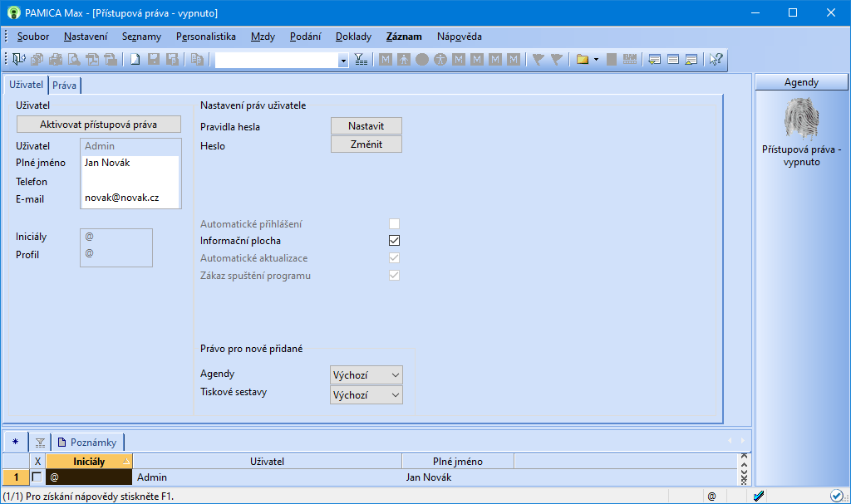Open the toolbar combo box dropdown arrow
Screen dimensions: 851x504
coord(343,61)
